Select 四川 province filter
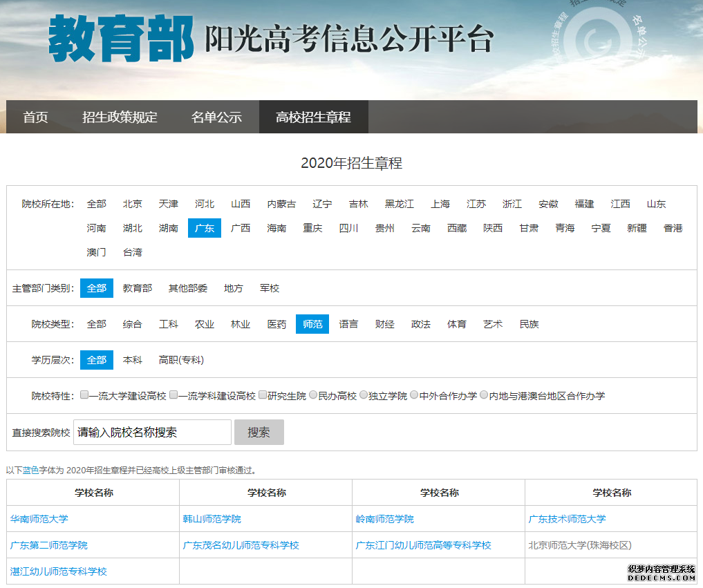Image resolution: width=703 pixels, height=588 pixels. coord(348,228)
